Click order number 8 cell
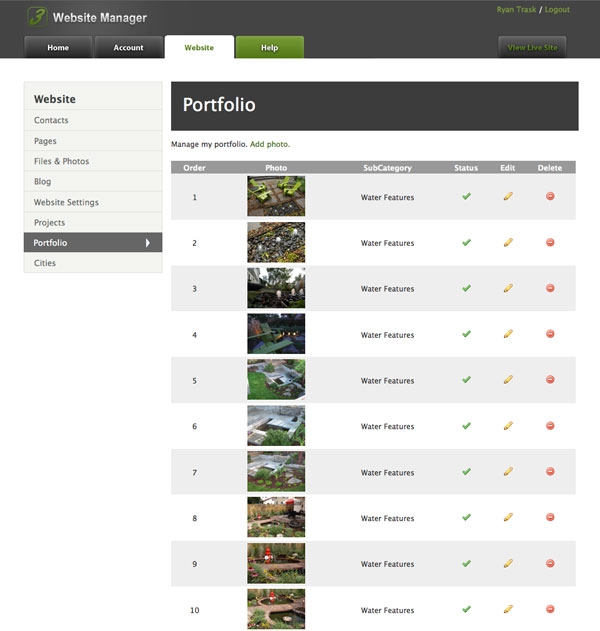 pos(194,518)
